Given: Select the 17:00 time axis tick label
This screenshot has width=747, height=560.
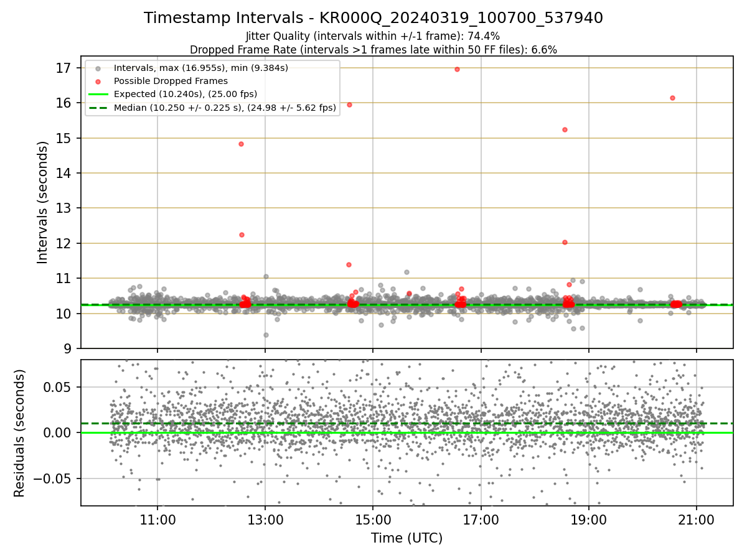Looking at the screenshot, I should (x=481, y=520).
